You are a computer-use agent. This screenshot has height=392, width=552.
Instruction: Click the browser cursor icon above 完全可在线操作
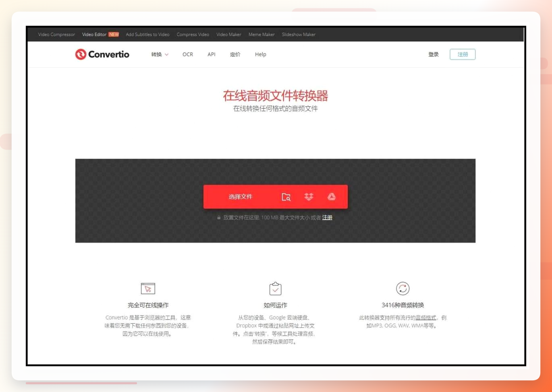tap(148, 289)
